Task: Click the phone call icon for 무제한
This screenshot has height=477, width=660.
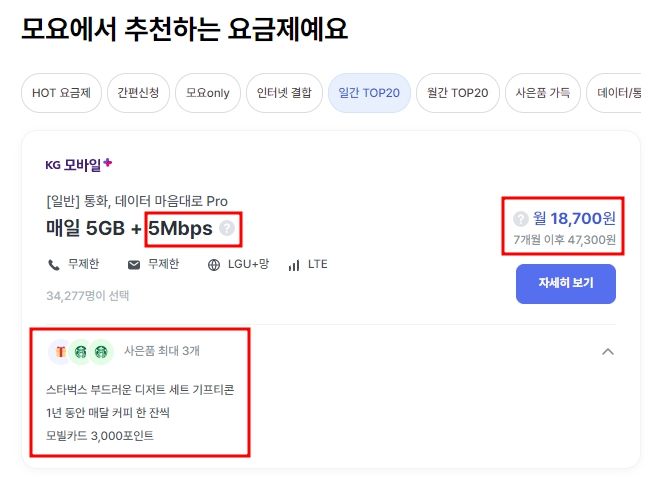Action: [x=54, y=265]
